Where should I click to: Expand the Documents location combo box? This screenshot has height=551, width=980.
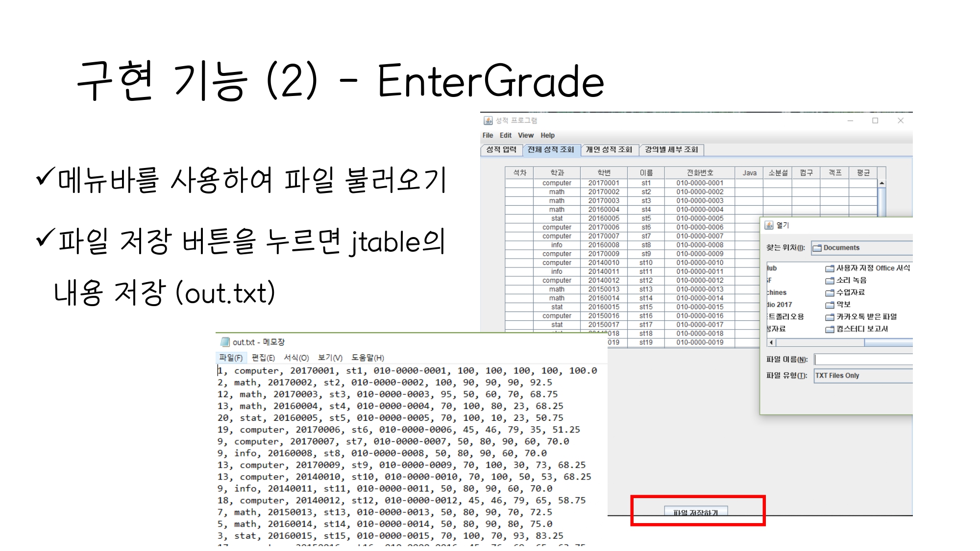click(861, 248)
